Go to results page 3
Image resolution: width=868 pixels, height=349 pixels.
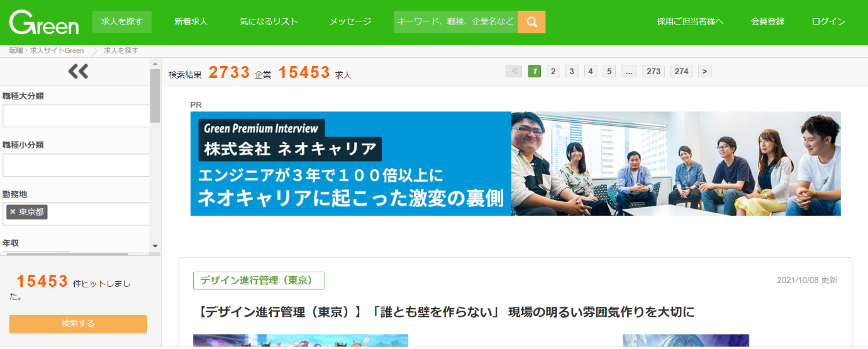tap(572, 71)
